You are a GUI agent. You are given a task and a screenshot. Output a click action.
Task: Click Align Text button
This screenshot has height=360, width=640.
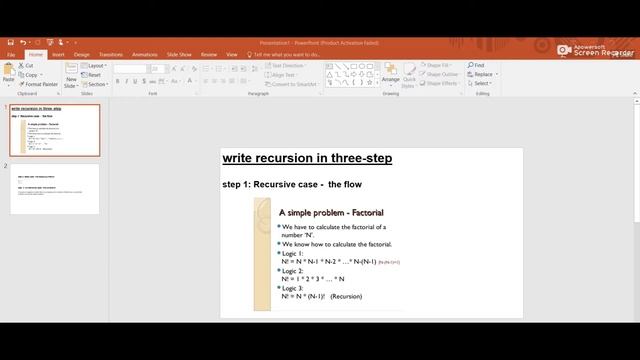[281, 75]
